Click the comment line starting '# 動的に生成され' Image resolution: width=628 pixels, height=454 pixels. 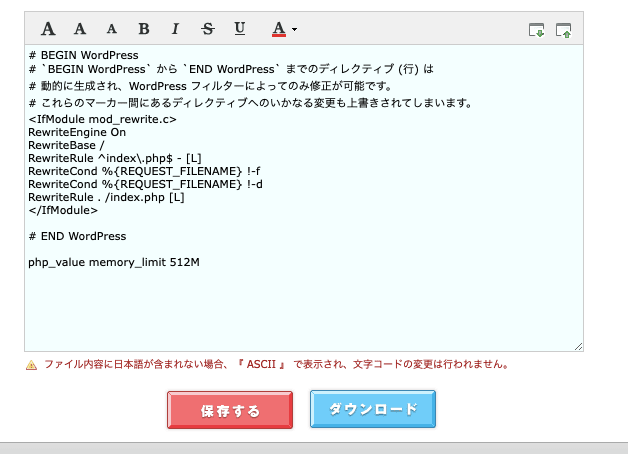click(x=210, y=86)
